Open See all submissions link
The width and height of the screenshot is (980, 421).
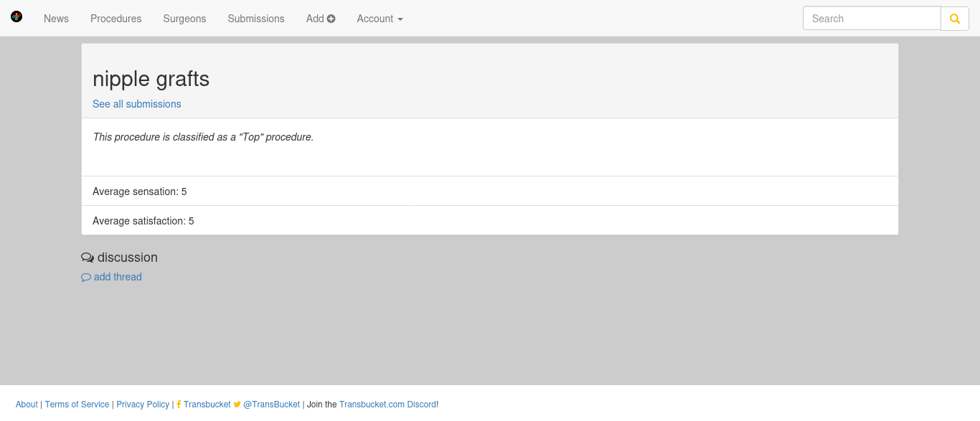pyautogui.click(x=137, y=104)
